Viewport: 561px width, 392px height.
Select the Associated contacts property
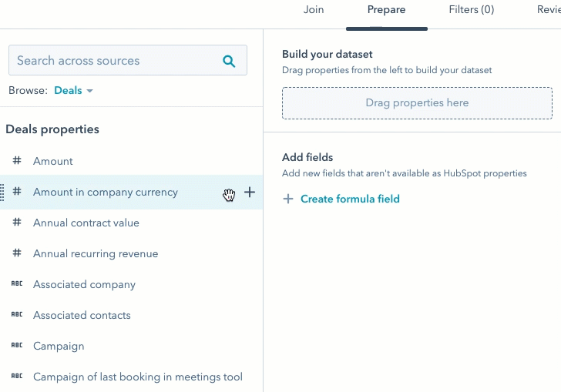click(82, 315)
